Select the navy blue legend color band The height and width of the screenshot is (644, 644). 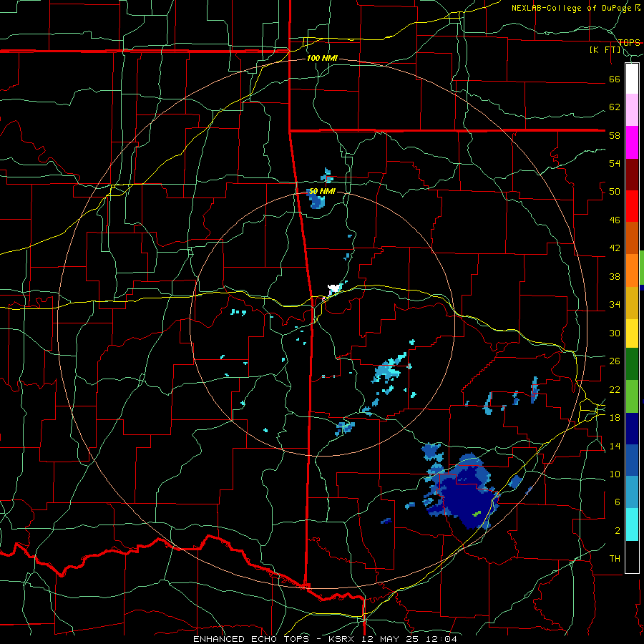pos(632,429)
